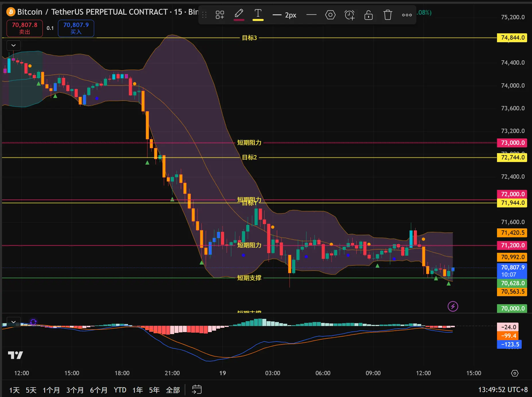Click the current price 70,807.9 tag
This screenshot has height=397, width=532.
[512, 271]
